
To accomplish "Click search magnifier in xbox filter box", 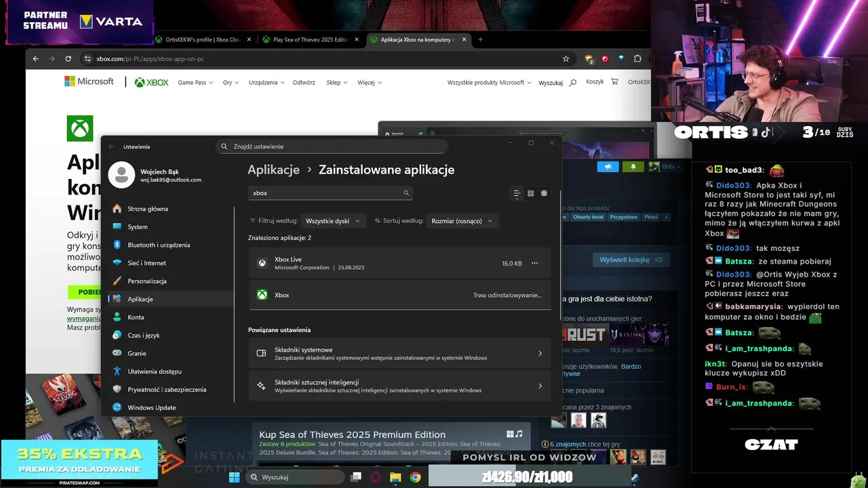I will [x=406, y=193].
